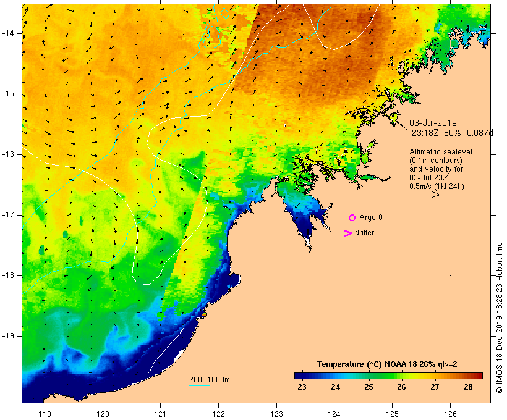
Task: Click latitude axis label -16
Action: coord(8,154)
